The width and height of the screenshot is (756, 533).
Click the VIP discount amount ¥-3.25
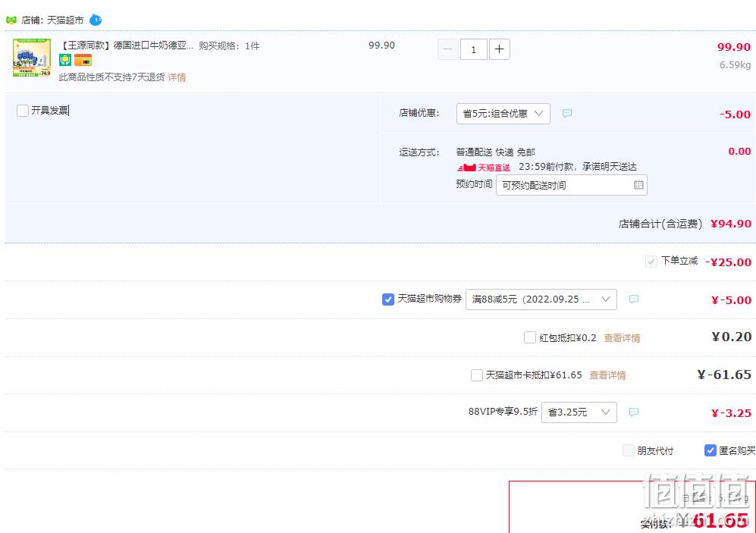[x=731, y=413]
